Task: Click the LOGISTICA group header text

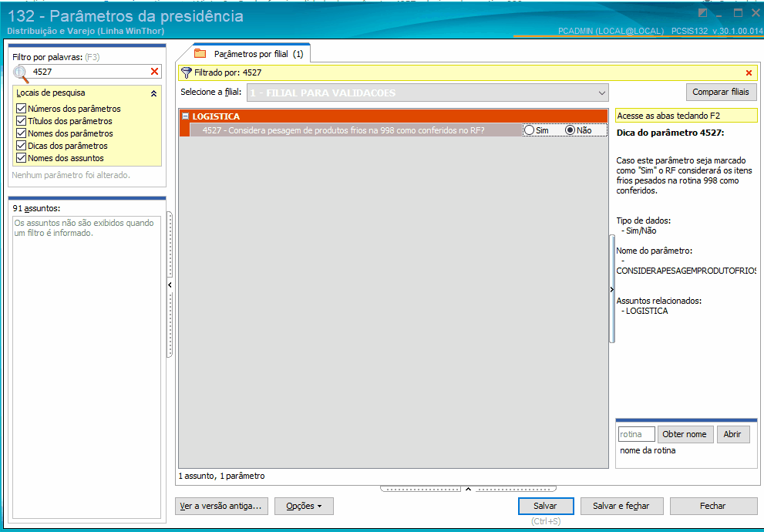Action: 216,116
